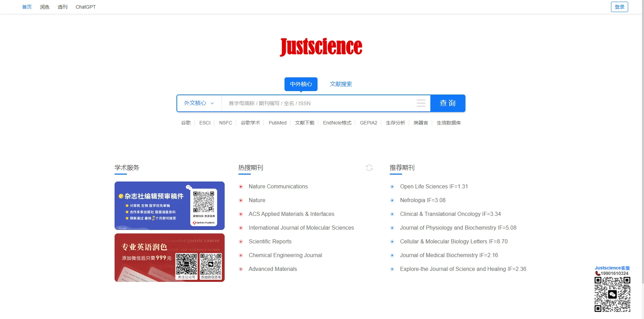Open Cellular & Molecular Biology Letters IF=8.70

[454, 242]
